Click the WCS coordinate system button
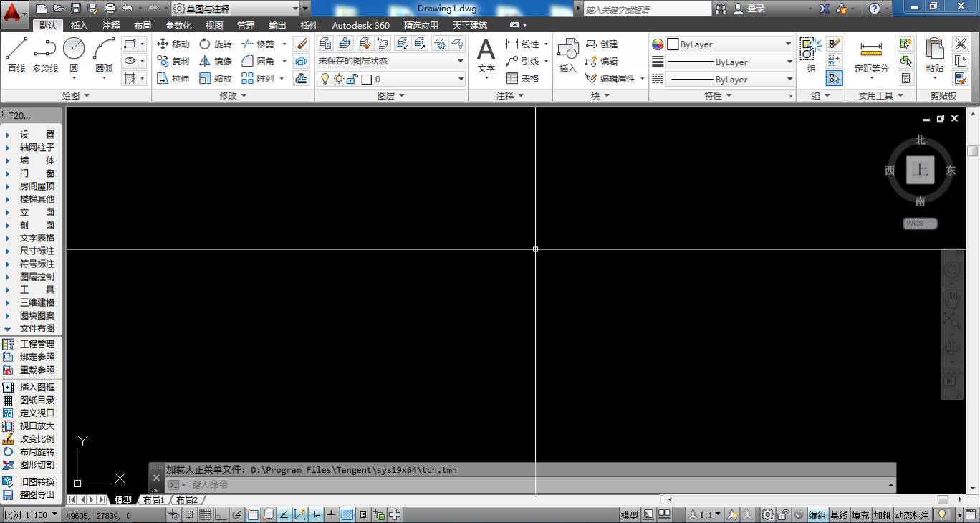 [x=920, y=224]
